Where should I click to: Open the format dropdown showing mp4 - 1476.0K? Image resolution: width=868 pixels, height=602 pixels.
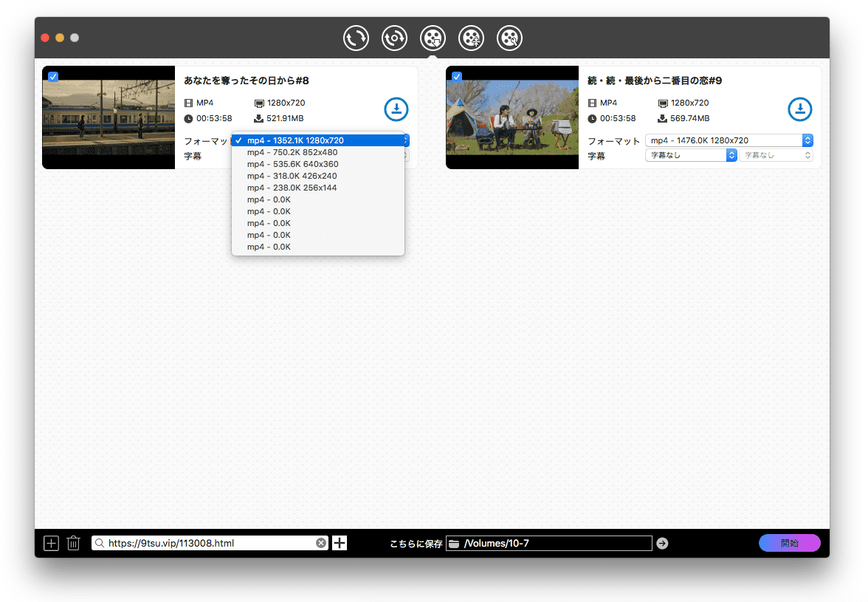tap(729, 140)
